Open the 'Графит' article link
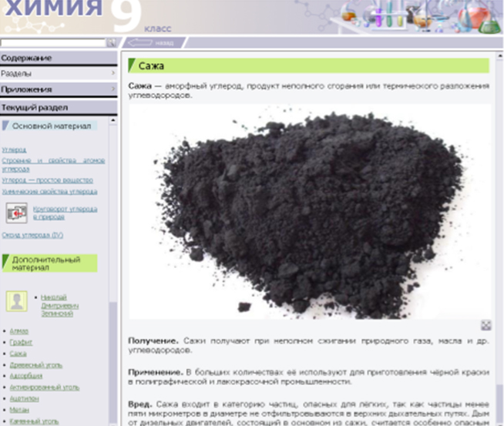504x426 pixels. coord(21,341)
